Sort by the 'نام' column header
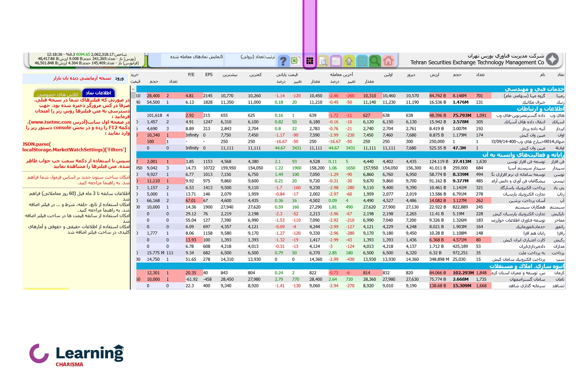Image resolution: width=588 pixels, height=392 pixels. pos(542,75)
